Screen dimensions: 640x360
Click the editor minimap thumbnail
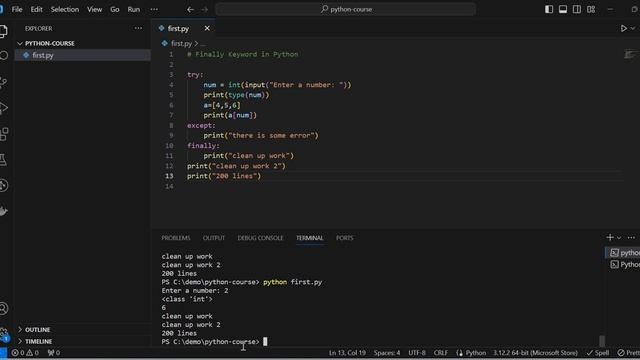[630, 55]
